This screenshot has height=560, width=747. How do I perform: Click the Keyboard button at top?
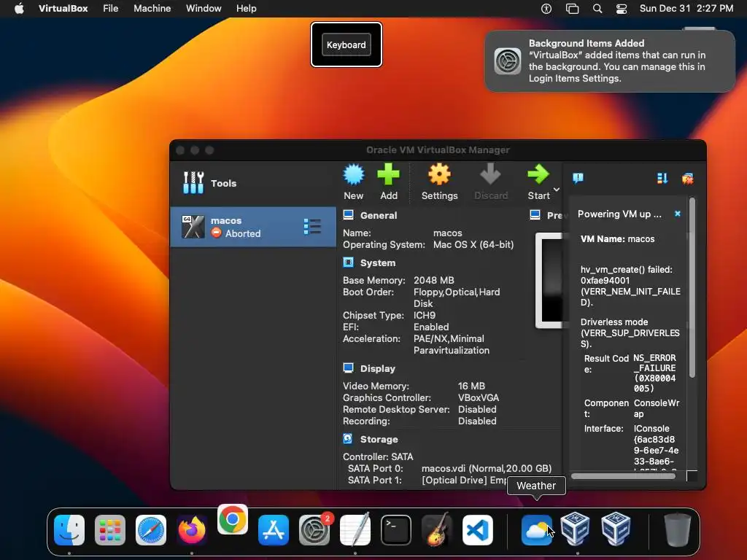click(x=347, y=44)
